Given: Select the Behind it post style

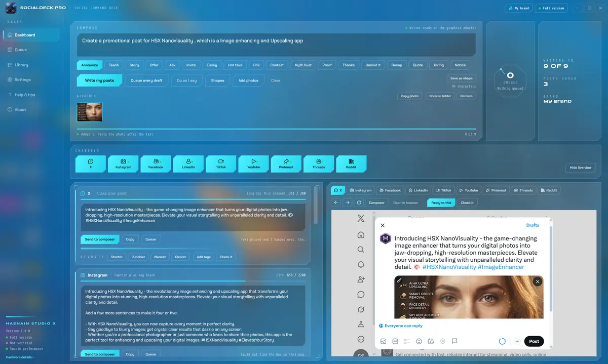Looking at the screenshot, I should tap(373, 65).
